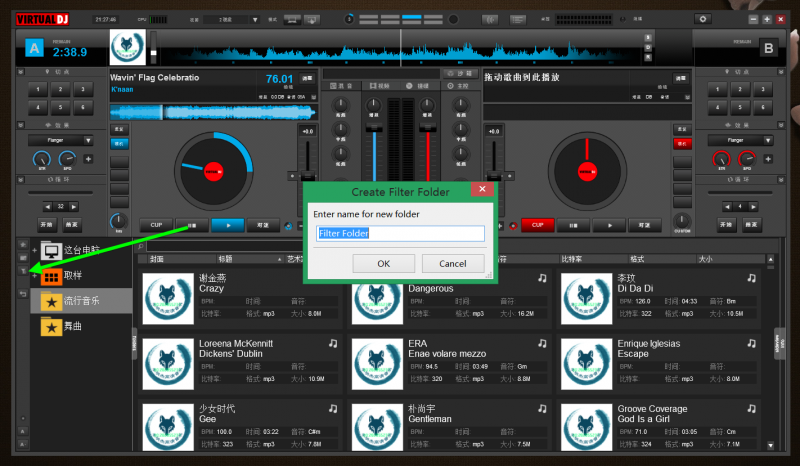The height and width of the screenshot is (466, 800).
Task: Click deck B turntable platter
Action: (x=587, y=171)
